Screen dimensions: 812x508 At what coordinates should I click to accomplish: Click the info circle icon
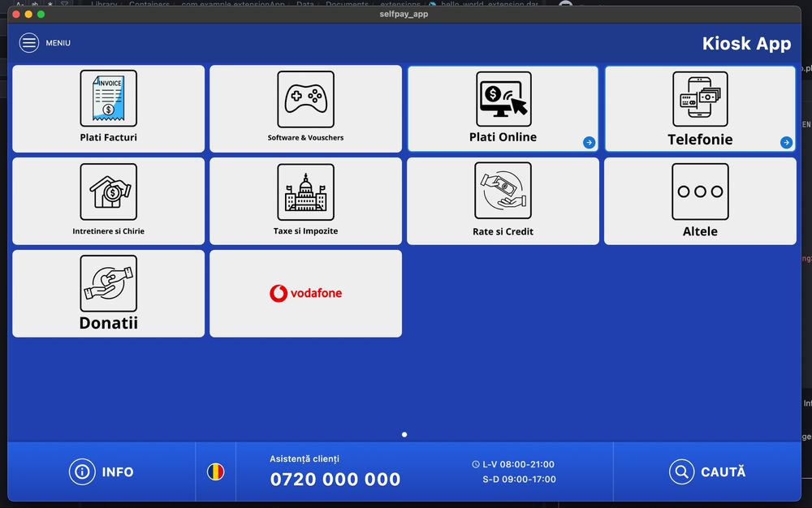tap(82, 471)
